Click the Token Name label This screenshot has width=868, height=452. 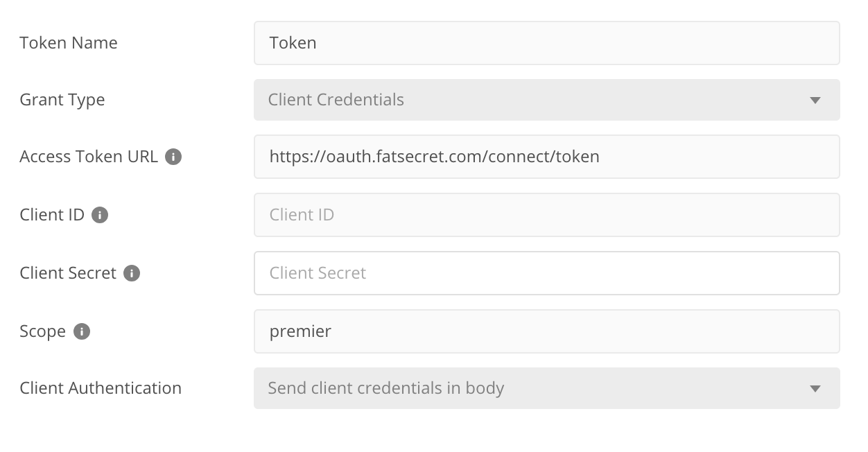pyautogui.click(x=69, y=43)
